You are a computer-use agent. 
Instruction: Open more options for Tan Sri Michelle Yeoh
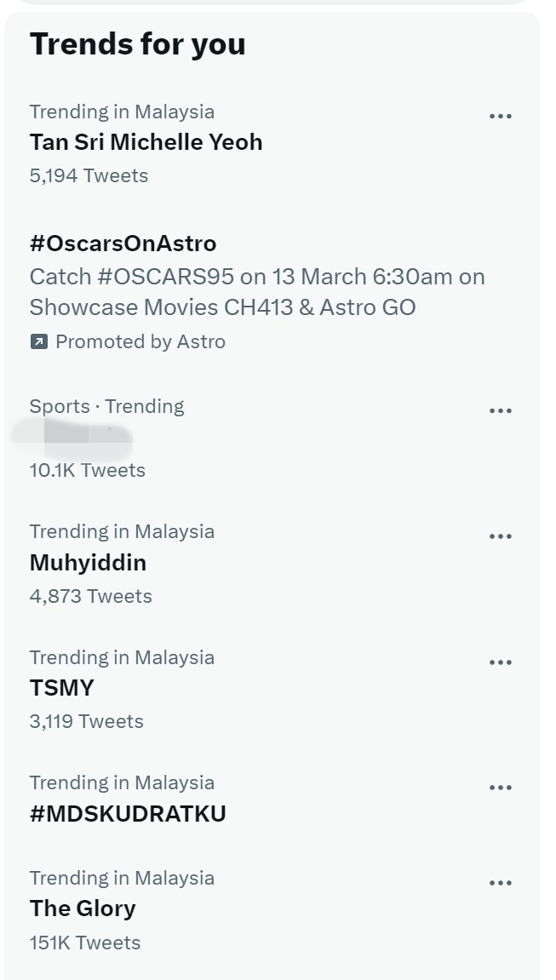pos(501,117)
